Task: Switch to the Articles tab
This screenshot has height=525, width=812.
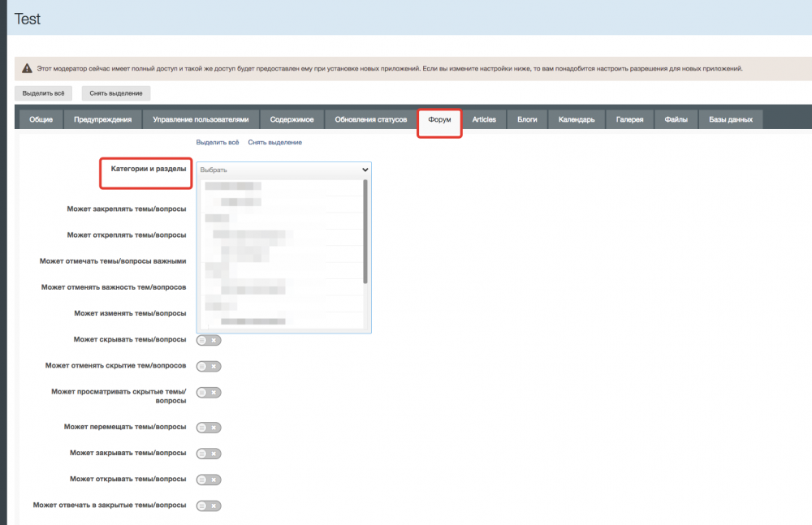Action: point(484,120)
